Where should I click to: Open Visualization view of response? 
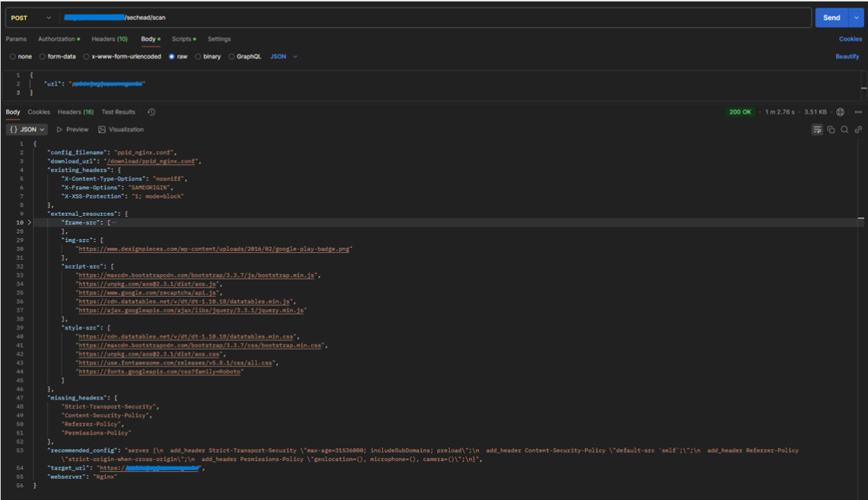pyautogui.click(x=121, y=130)
